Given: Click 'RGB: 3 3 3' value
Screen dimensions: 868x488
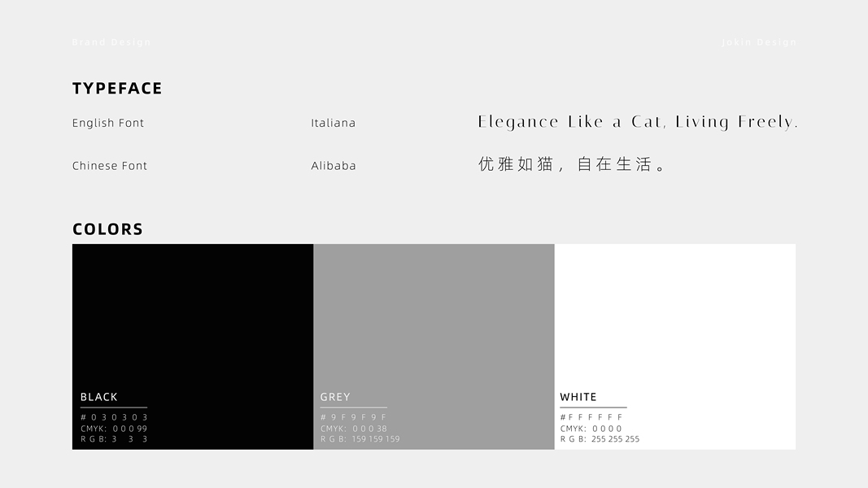Looking at the screenshot, I should point(114,439).
